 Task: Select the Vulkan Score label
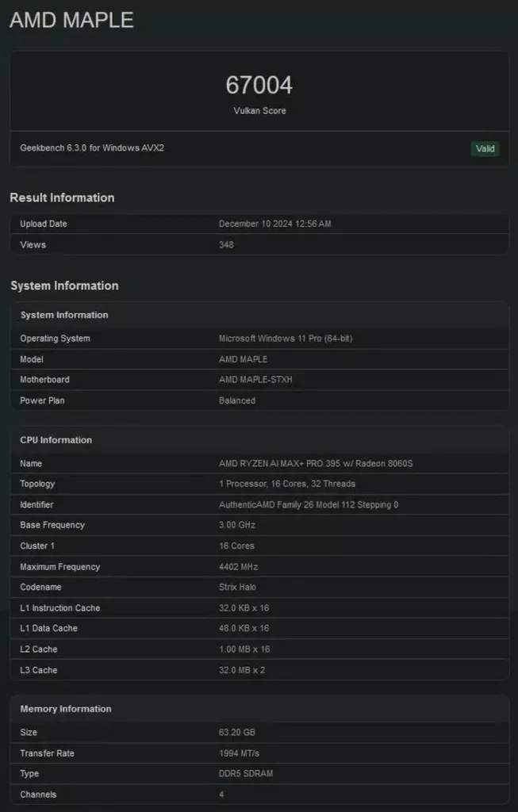pos(259,110)
